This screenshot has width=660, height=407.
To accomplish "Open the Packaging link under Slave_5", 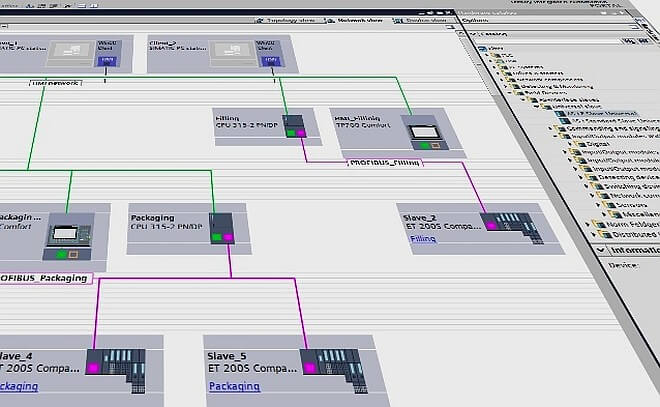I will point(234,386).
